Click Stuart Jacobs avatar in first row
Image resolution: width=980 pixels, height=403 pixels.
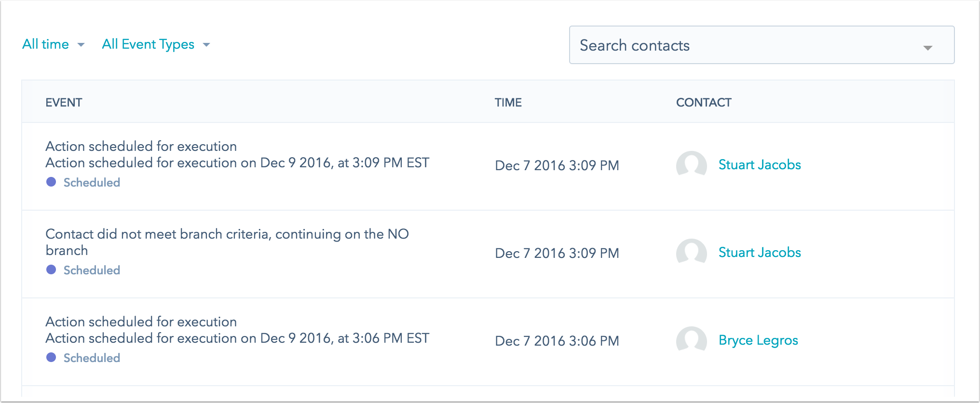pyautogui.click(x=691, y=165)
